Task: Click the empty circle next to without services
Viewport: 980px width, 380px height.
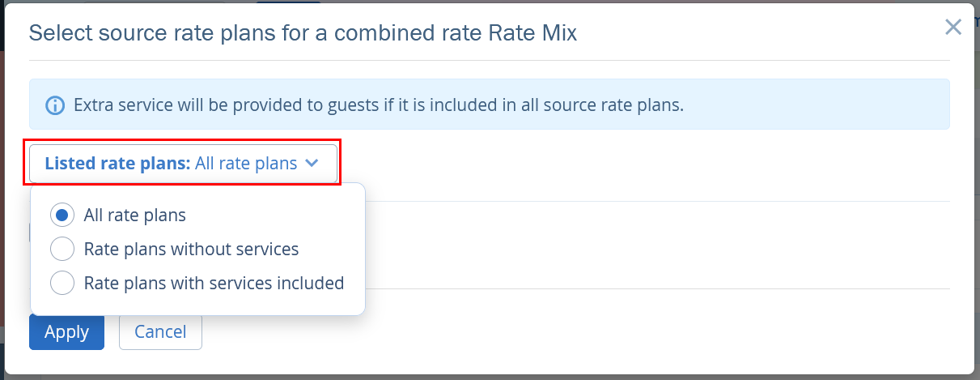Action: 62,250
